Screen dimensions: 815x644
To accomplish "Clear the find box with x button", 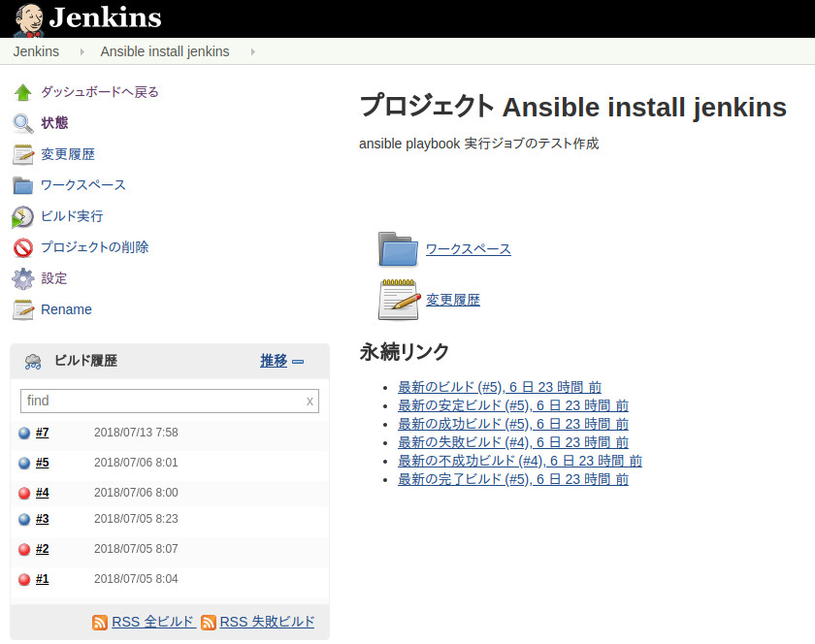I will click(310, 402).
